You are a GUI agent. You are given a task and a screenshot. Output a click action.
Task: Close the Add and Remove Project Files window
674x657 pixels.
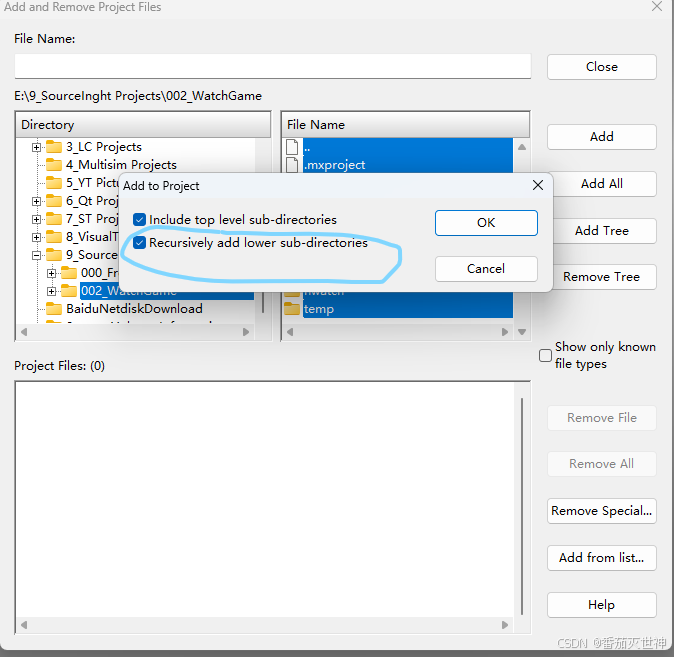point(657,6)
